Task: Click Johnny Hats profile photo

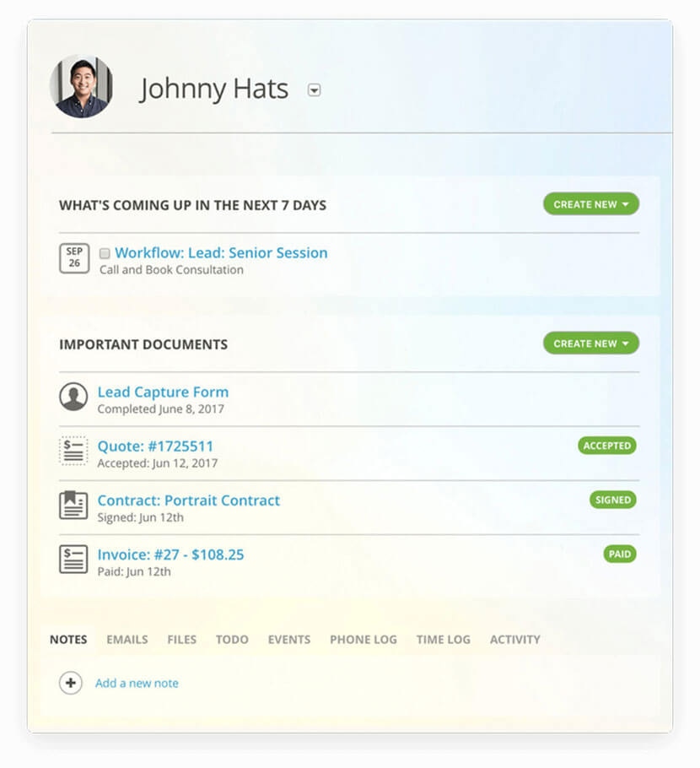Action: pyautogui.click(x=81, y=87)
